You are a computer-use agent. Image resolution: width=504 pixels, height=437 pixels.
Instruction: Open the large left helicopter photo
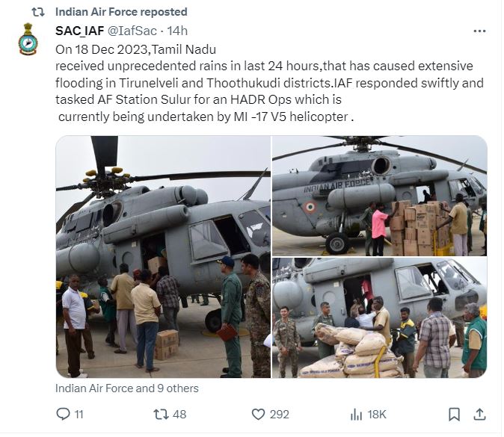coord(162,256)
